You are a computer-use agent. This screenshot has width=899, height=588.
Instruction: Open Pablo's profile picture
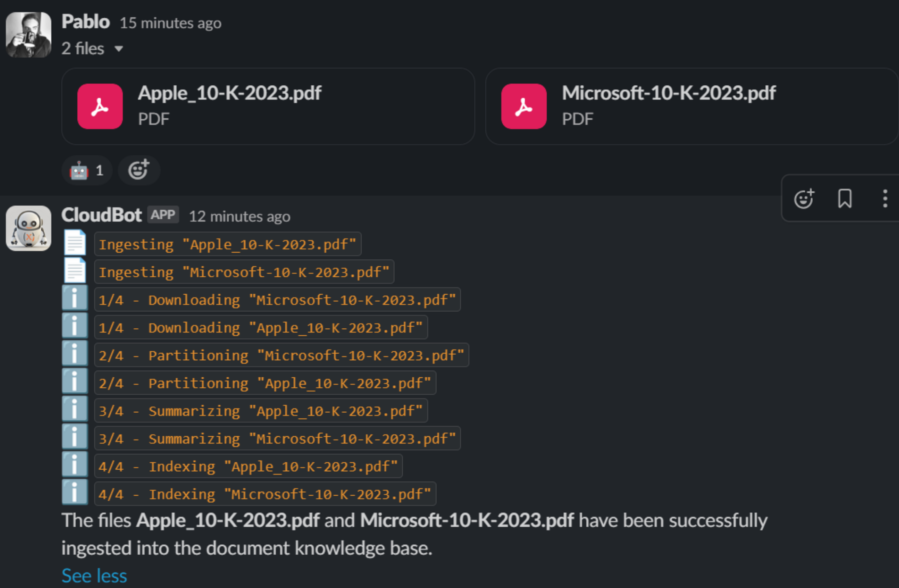click(x=28, y=35)
